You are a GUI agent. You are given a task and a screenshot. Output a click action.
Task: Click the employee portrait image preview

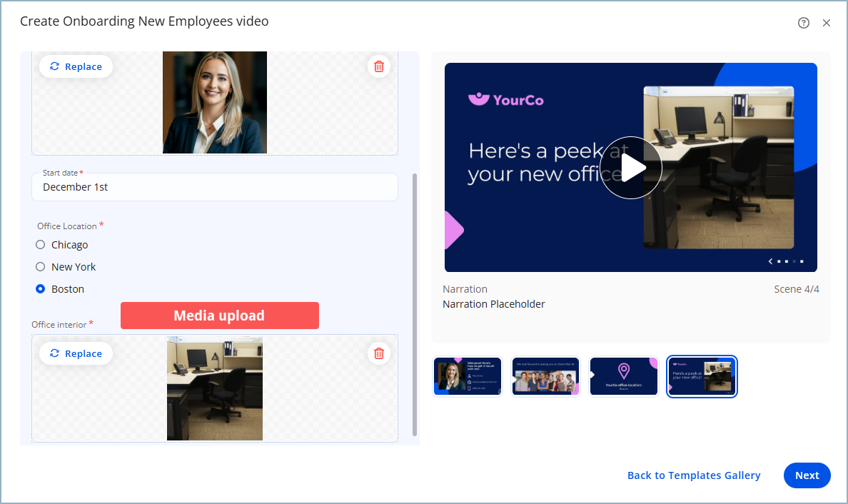215,102
